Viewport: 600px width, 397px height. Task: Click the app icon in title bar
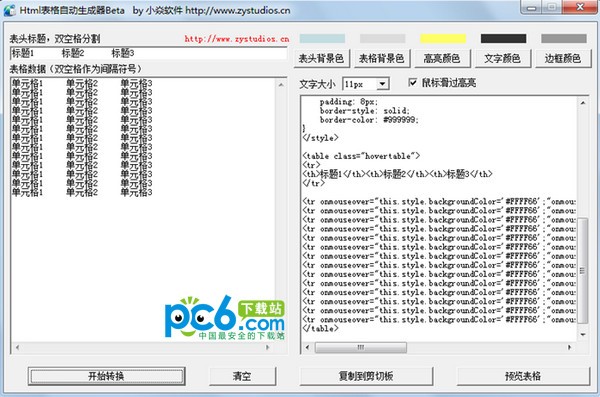click(10, 10)
